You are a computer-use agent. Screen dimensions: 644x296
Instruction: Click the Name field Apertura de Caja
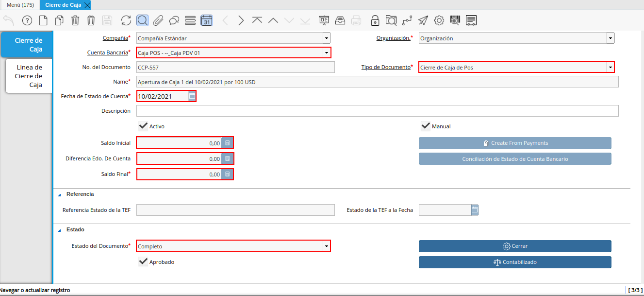377,82
